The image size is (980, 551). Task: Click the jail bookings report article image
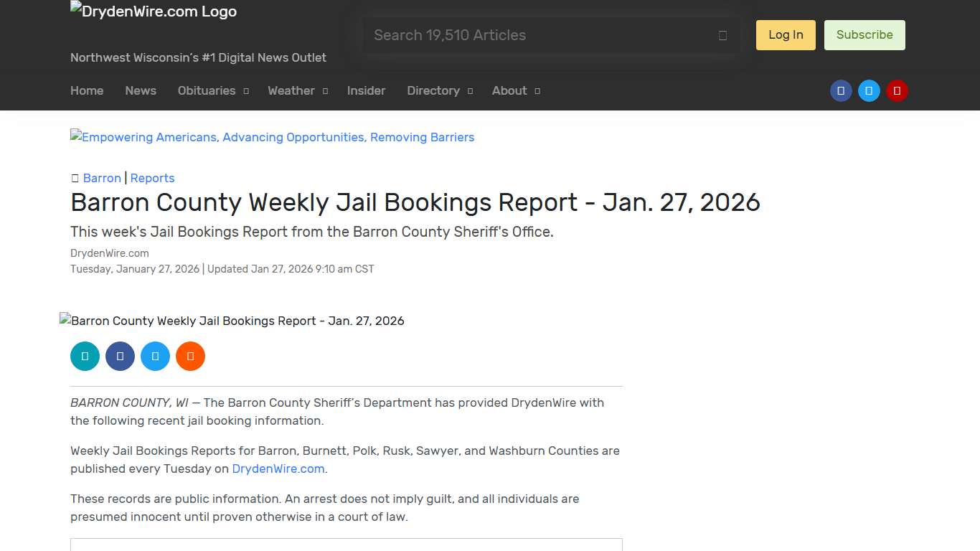pos(232,321)
